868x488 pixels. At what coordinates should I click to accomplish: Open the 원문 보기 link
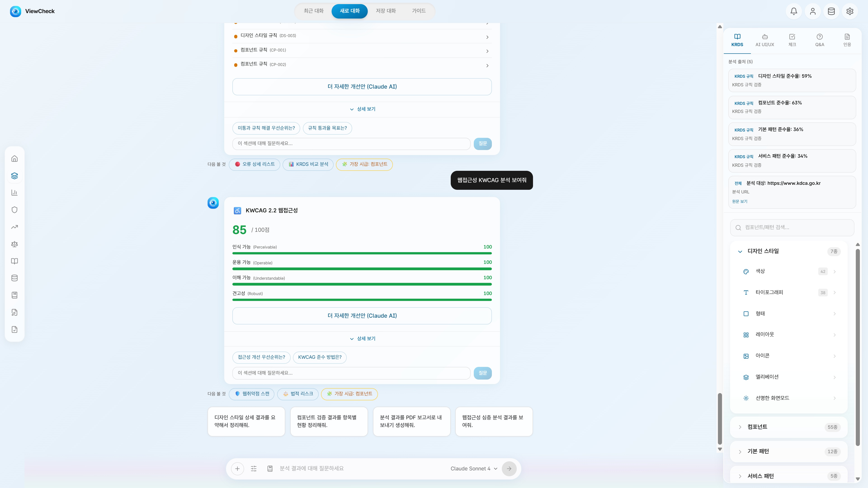[740, 201]
